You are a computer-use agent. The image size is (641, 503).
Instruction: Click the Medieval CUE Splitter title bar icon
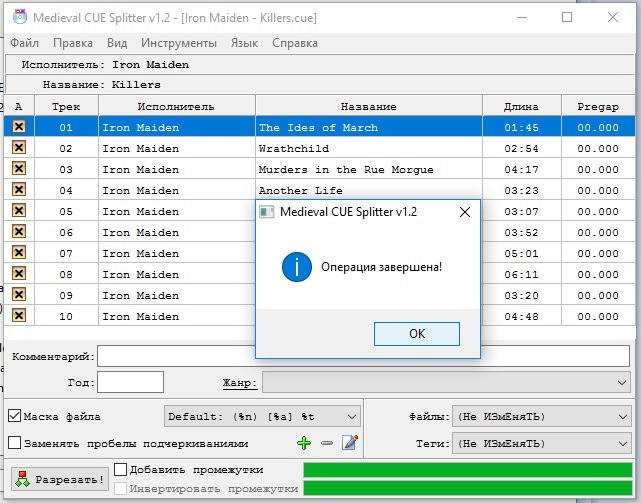tap(20, 18)
